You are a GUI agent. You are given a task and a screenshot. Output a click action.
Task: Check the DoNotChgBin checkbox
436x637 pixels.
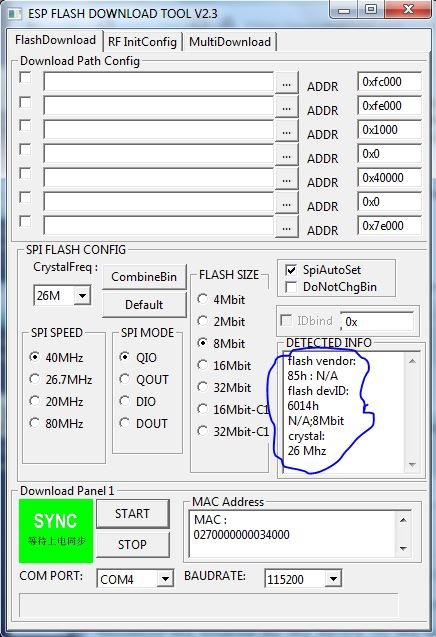pos(291,287)
